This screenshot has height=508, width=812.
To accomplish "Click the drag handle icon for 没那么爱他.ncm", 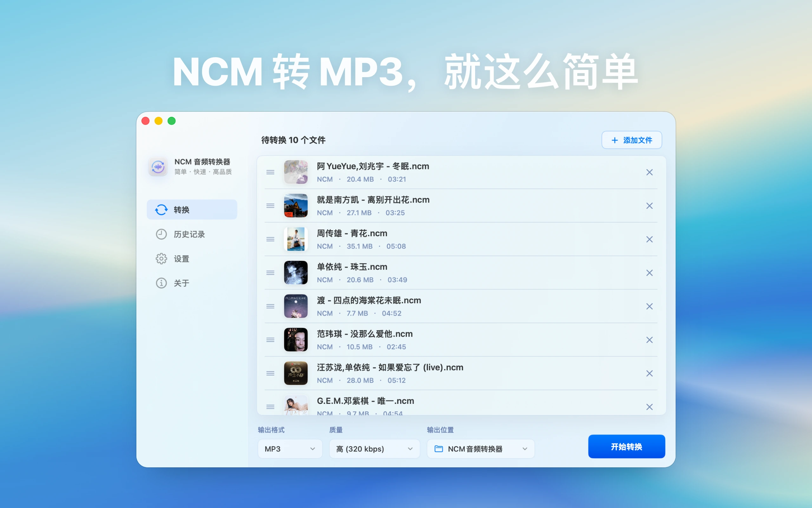I will point(271,340).
